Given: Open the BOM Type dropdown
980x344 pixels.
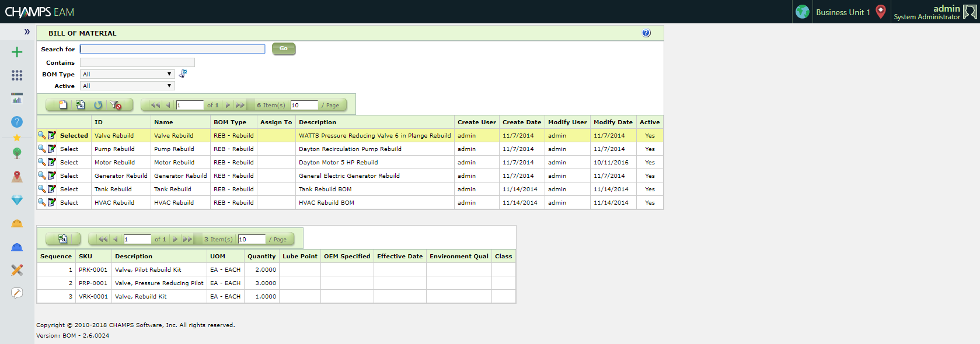Looking at the screenshot, I should pyautogui.click(x=127, y=74).
